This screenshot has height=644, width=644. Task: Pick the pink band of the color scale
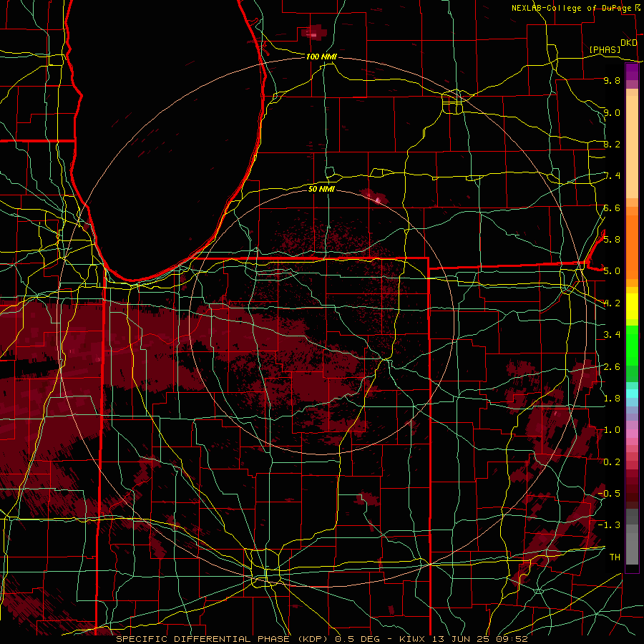632,434
